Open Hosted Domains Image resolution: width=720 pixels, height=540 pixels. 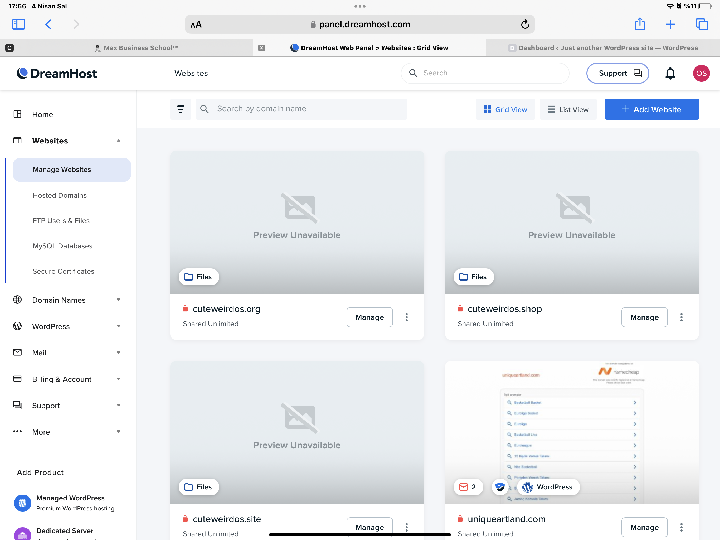coord(60,196)
